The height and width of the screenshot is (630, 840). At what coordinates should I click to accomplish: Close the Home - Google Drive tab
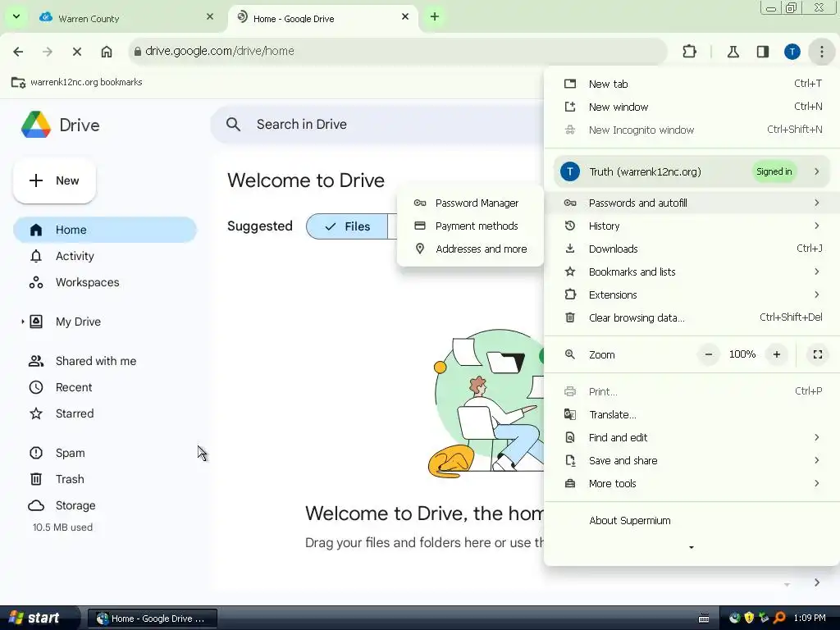pyautogui.click(x=405, y=16)
